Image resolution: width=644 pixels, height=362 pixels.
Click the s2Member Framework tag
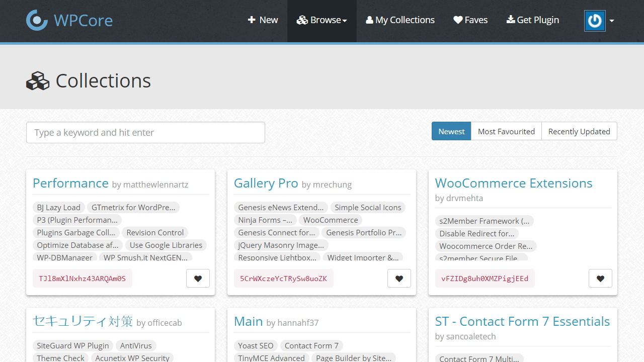(484, 221)
